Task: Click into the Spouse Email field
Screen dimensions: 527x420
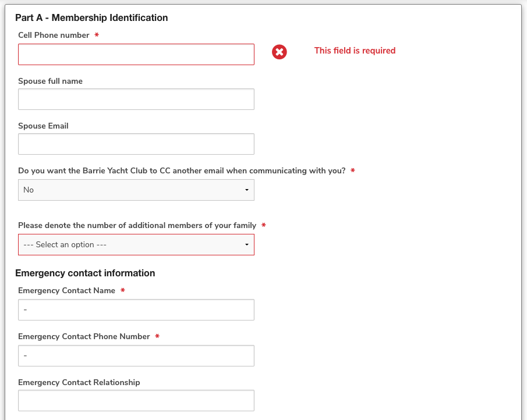Action: (x=136, y=144)
